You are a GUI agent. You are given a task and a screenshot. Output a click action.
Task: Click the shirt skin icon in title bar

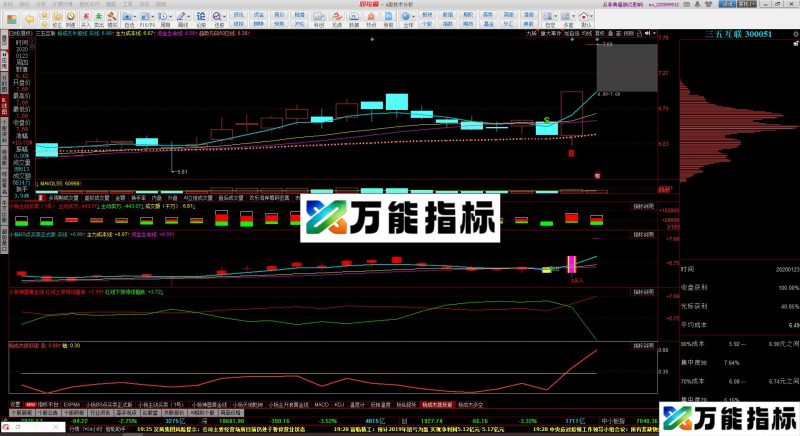[708, 4]
